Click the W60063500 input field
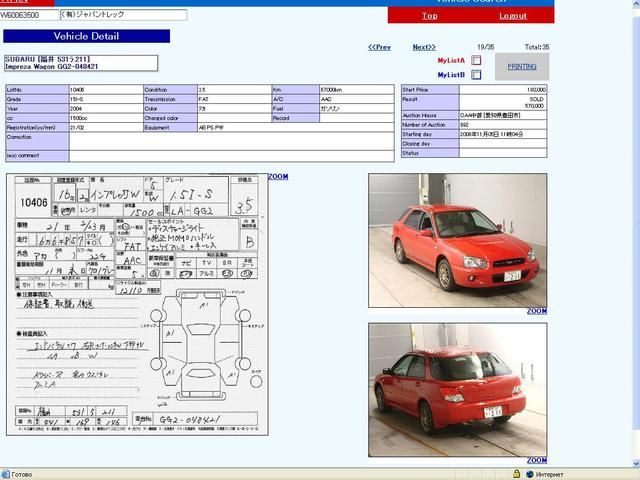This screenshot has height=480, width=640. click(29, 15)
